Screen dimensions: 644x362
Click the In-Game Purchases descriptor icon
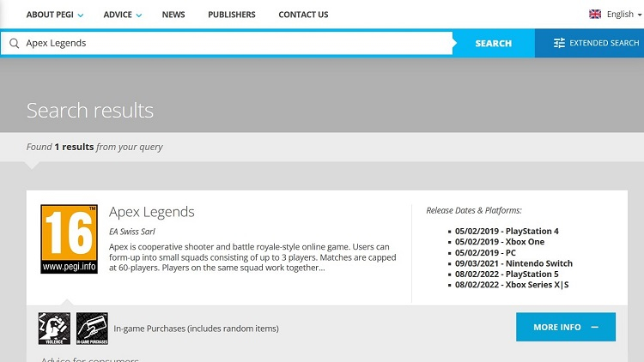(x=92, y=329)
